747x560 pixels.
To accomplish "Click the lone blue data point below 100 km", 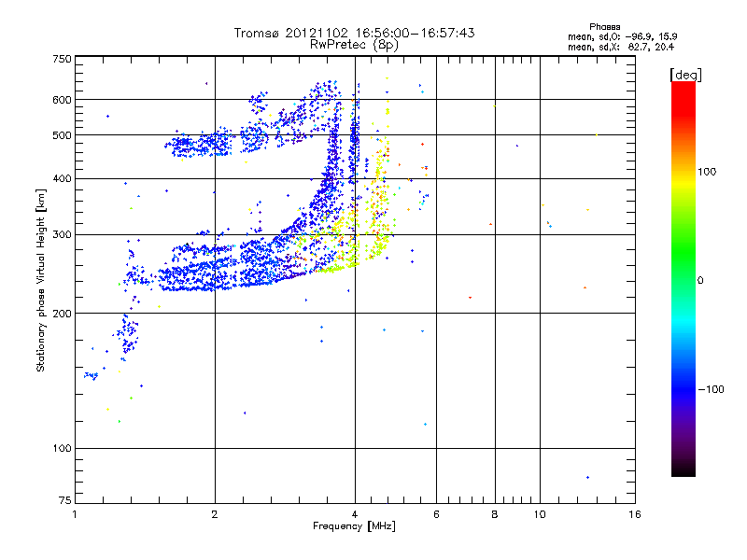I will [587, 477].
